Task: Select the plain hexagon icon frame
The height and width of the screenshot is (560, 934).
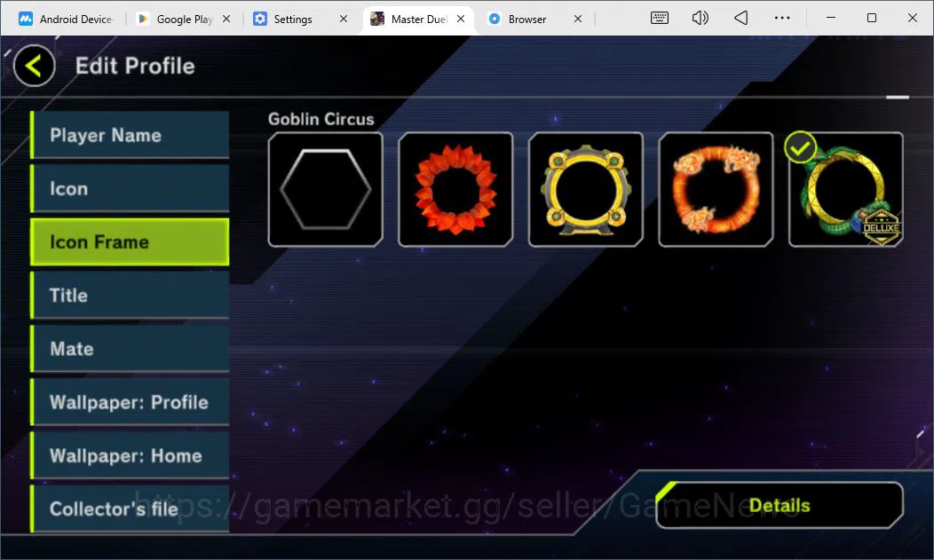Action: 325,189
